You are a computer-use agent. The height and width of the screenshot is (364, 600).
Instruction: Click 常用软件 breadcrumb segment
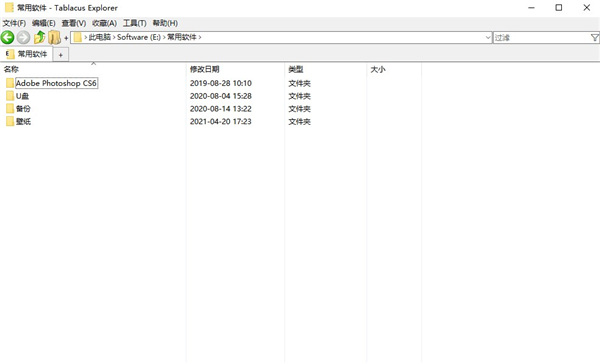[x=182, y=38]
